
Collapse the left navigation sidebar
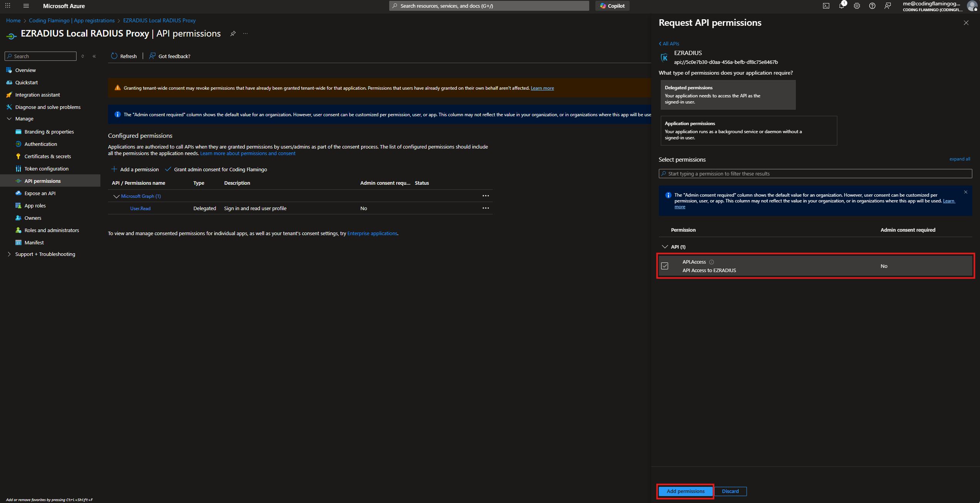coord(94,56)
